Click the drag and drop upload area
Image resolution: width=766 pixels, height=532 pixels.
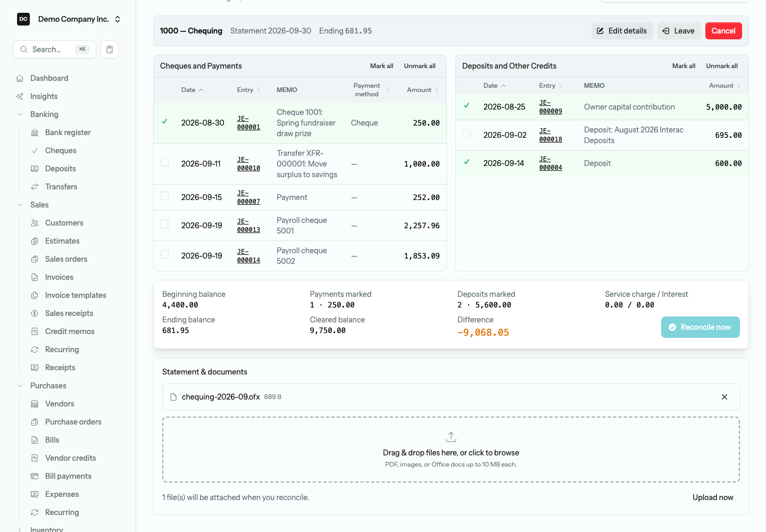[451, 450]
